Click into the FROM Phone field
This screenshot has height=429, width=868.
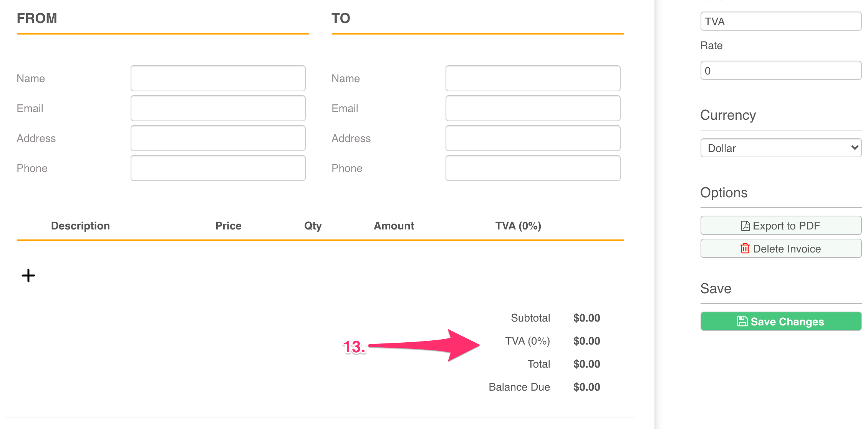[218, 168]
